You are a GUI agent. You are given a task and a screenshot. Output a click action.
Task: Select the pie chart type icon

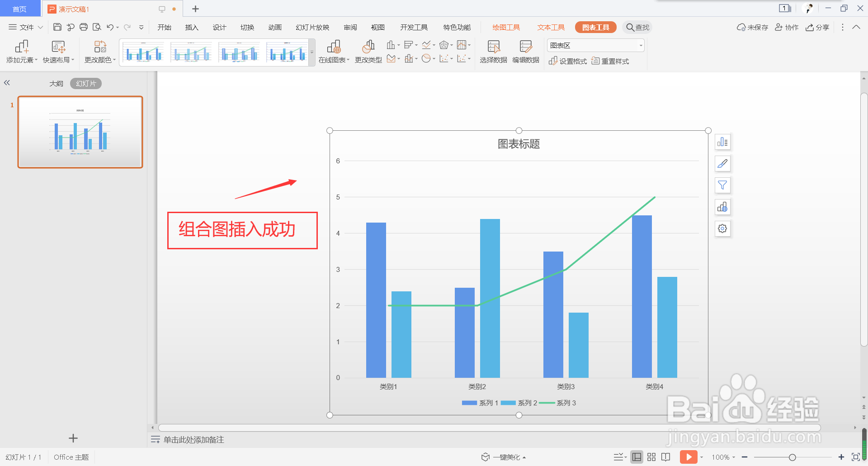click(426, 59)
